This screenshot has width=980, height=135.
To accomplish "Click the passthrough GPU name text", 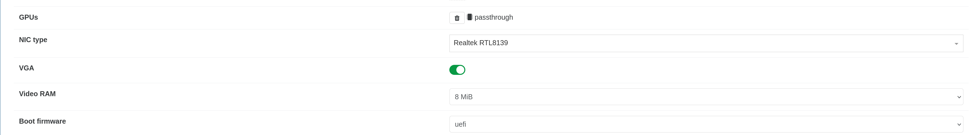I will 493,17.
